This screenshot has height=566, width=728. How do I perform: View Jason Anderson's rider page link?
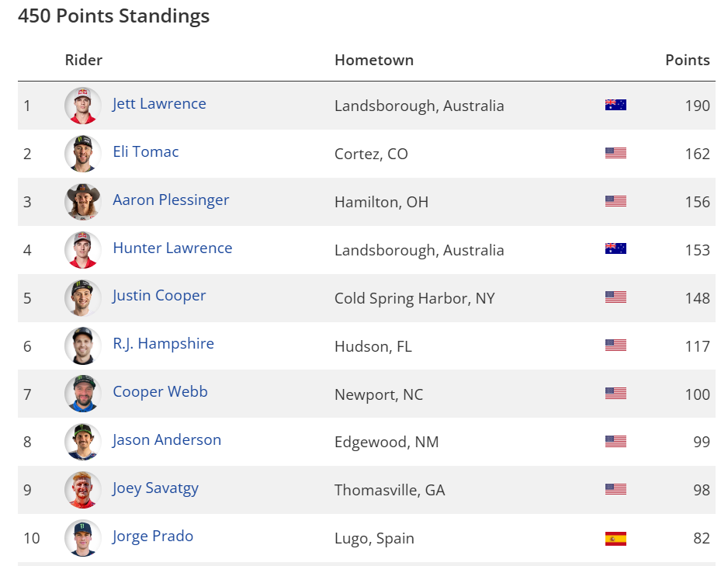[167, 440]
